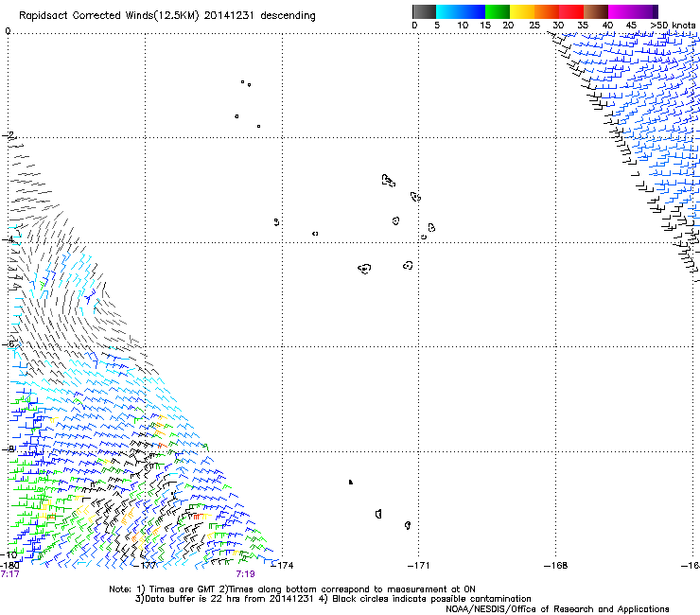
Task: Select the red 30–35 knots legend swatch
Action: tap(571, 11)
